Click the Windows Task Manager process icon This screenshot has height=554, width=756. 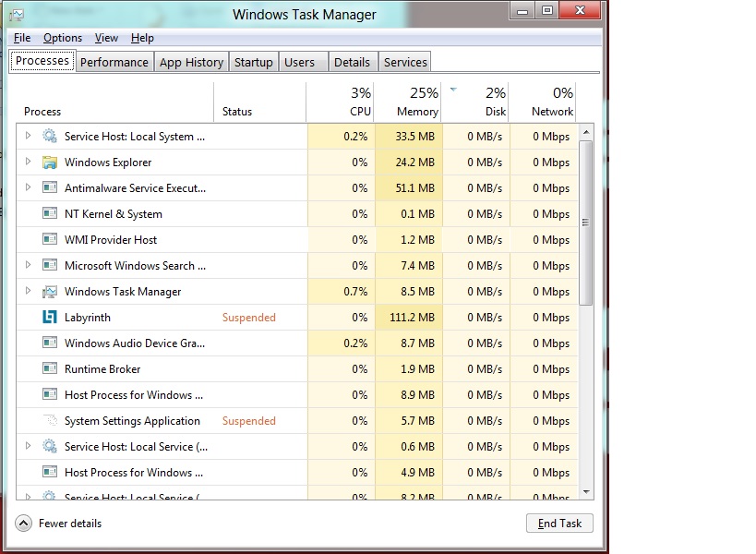pyautogui.click(x=50, y=292)
